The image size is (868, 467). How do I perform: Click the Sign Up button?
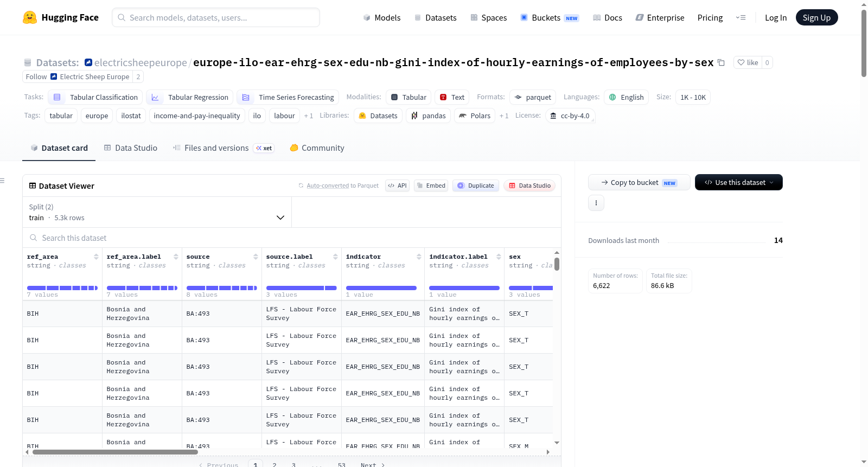tap(816, 17)
